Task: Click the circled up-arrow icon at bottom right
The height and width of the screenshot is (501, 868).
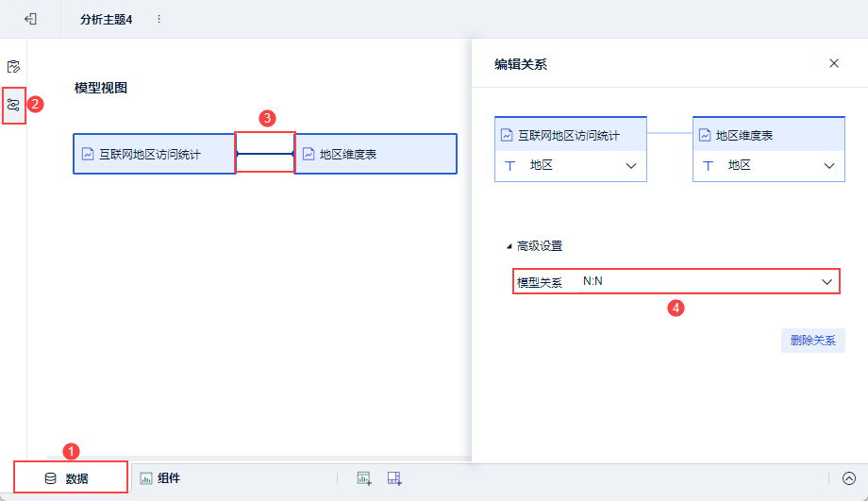Action: 848,478
